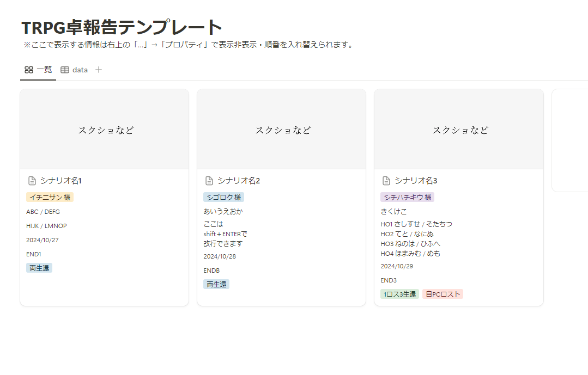Viewport: 588px width, 375px height.
Task: Click the HO2 てと / なにぬ line
Action: pyautogui.click(x=407, y=234)
